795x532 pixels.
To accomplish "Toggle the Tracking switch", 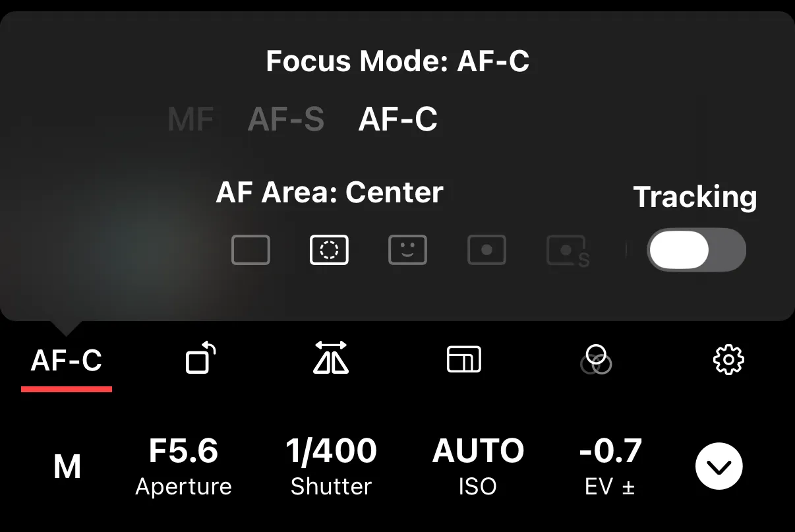I will point(696,250).
